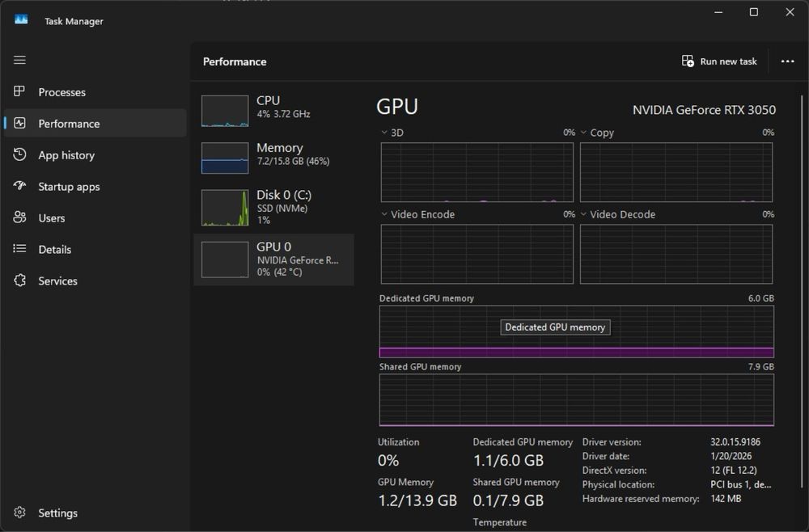Open the three-dot more options menu
The height and width of the screenshot is (532, 809).
click(787, 61)
